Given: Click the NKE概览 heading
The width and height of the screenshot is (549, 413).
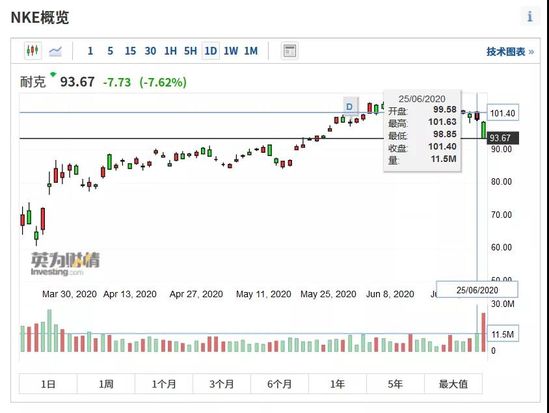Looking at the screenshot, I should (40, 18).
